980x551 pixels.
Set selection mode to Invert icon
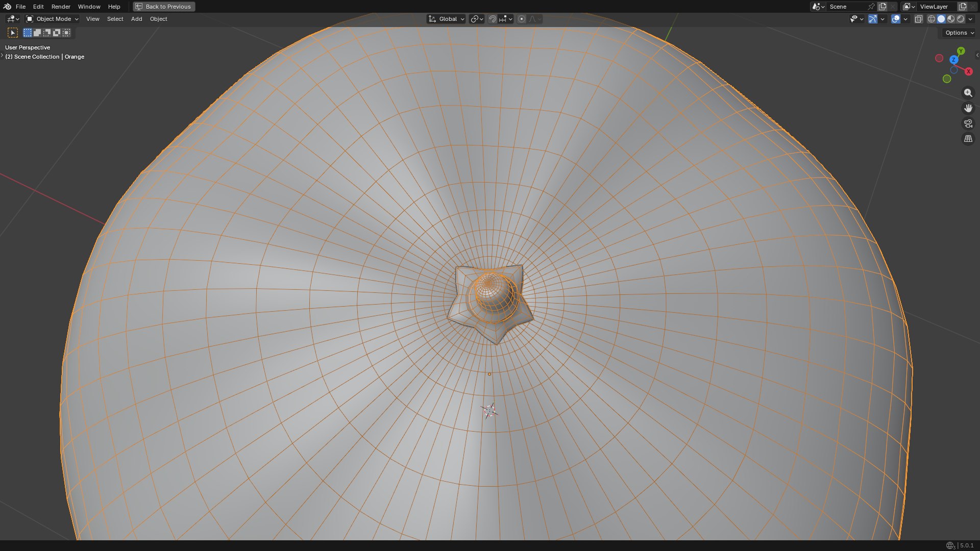click(x=57, y=33)
